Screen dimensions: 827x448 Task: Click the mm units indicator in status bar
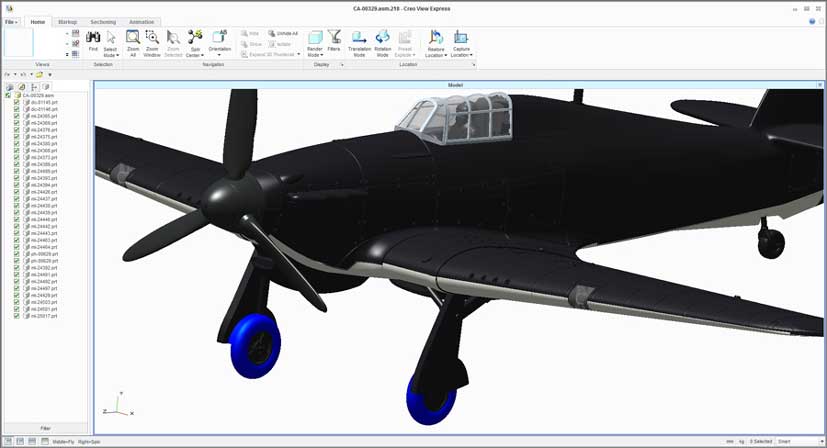pyautogui.click(x=730, y=441)
